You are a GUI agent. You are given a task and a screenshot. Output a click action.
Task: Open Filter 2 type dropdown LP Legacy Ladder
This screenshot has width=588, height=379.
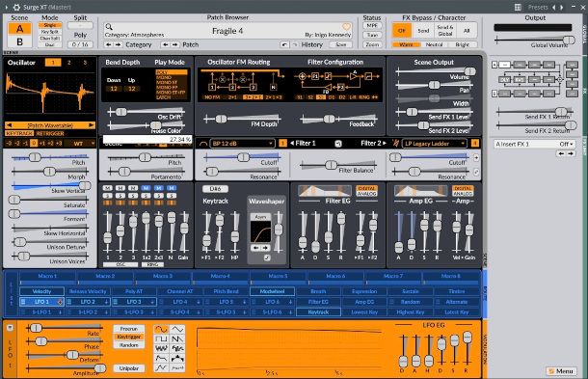[x=434, y=144]
